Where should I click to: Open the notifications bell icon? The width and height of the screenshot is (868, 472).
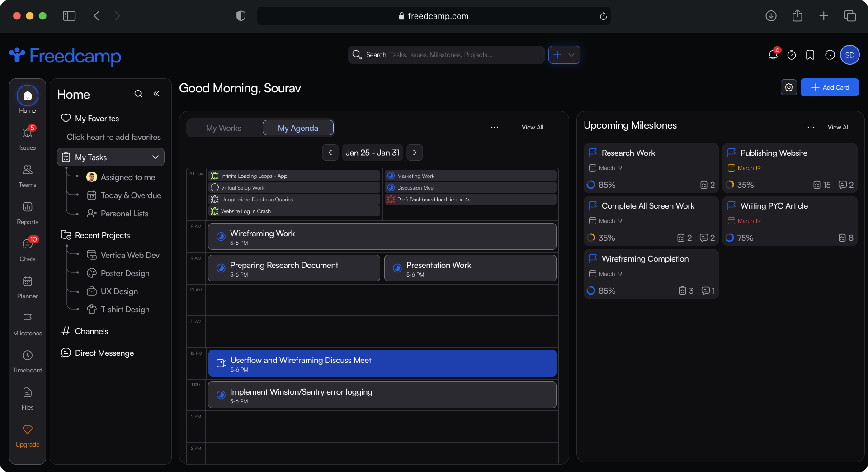pos(773,55)
